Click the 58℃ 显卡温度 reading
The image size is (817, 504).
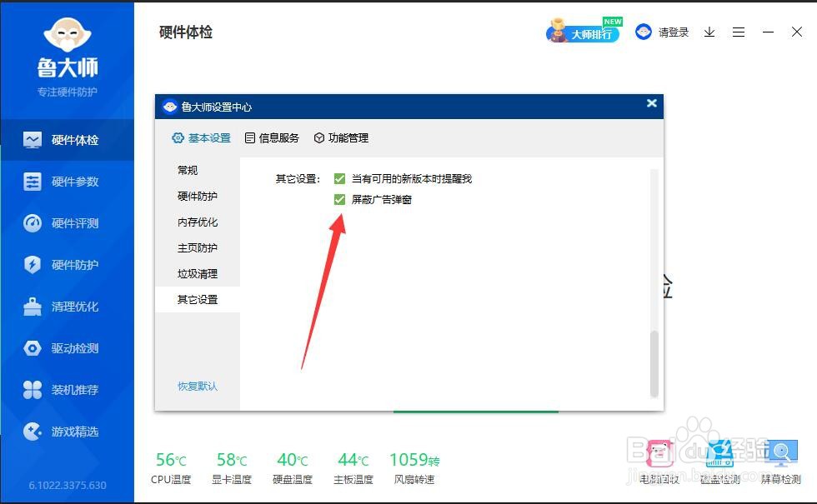pos(232,467)
